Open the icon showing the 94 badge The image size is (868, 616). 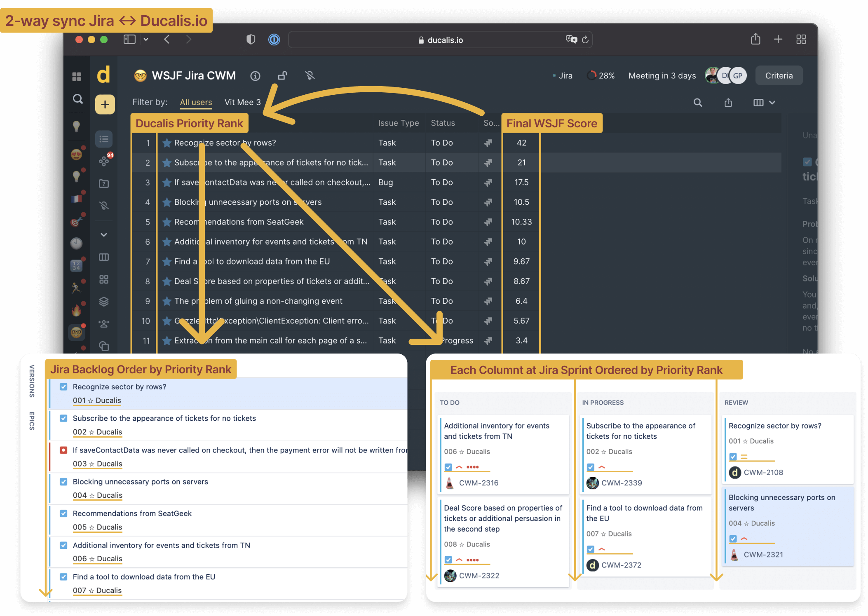click(104, 161)
